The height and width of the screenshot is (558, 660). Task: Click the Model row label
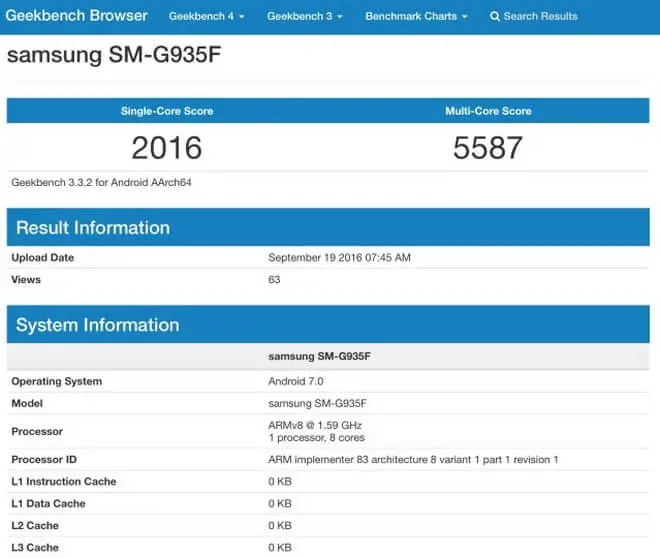coord(27,403)
